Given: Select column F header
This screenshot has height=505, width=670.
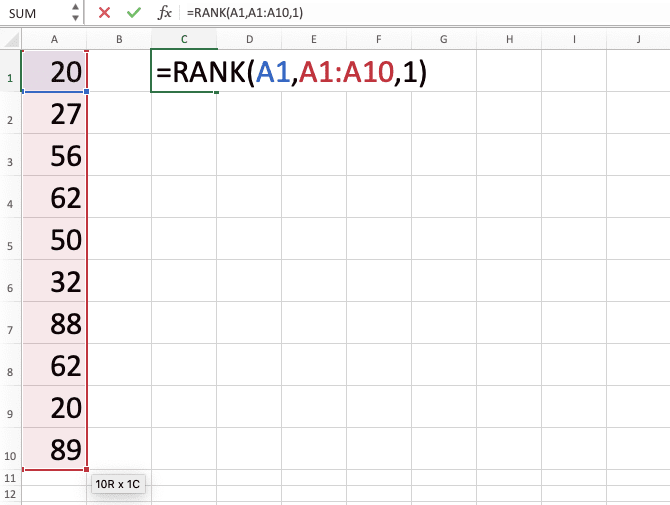Looking at the screenshot, I should [379, 39].
